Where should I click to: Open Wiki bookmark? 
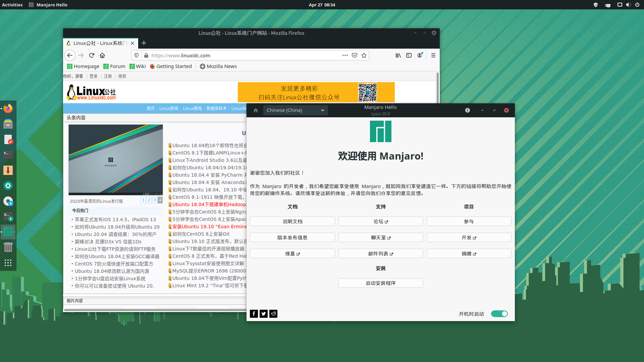coord(138,66)
